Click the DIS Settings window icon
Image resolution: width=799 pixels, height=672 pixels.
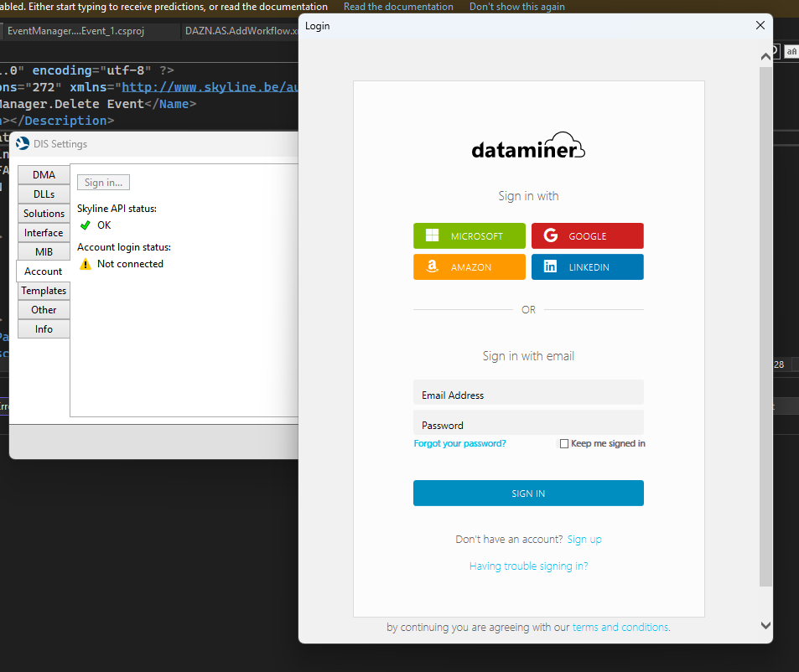click(23, 143)
